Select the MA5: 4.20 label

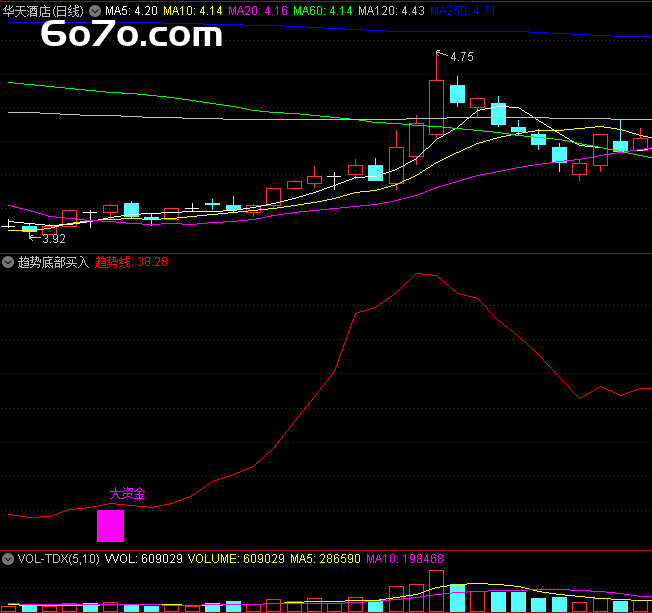131,11
